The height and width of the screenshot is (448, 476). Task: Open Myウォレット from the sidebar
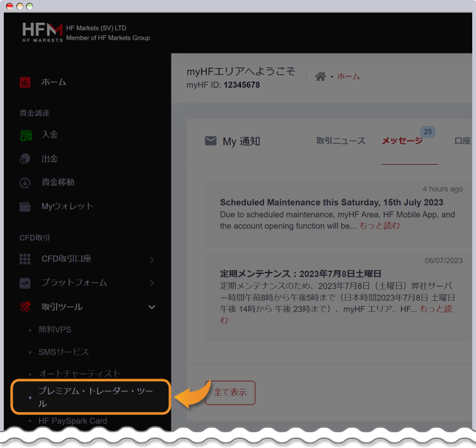pyautogui.click(x=67, y=206)
